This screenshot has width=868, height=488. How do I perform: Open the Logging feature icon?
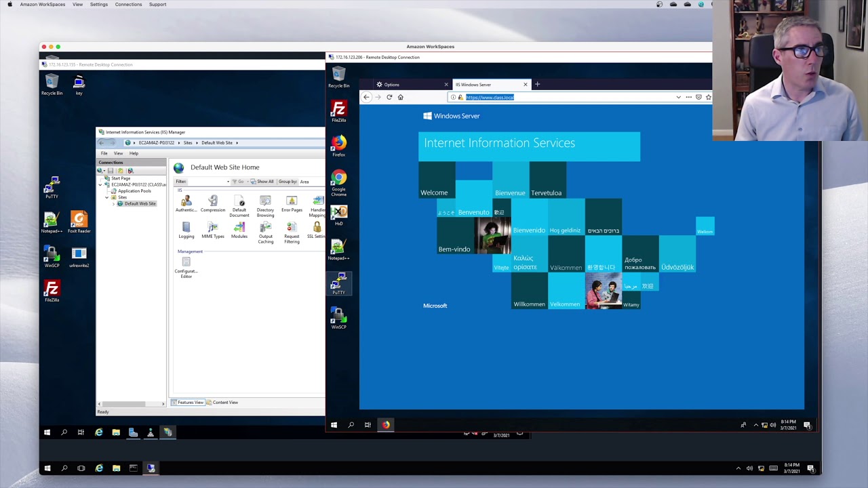coord(186,230)
